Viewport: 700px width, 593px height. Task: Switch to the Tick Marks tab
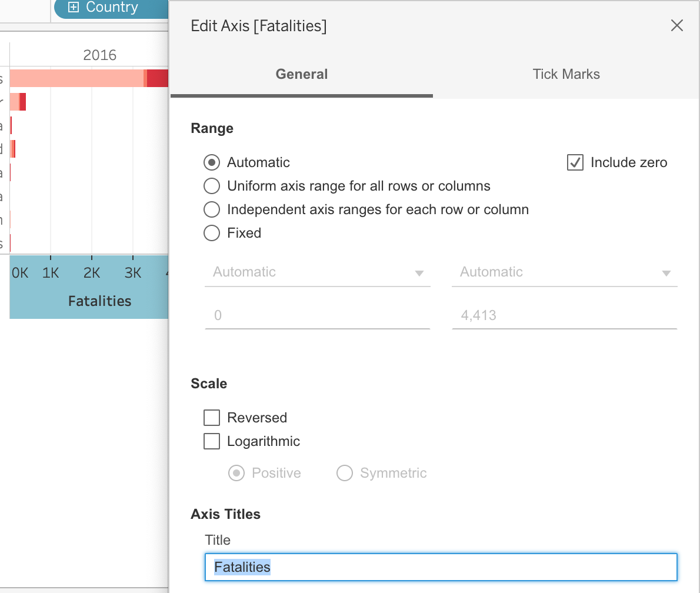click(x=566, y=74)
